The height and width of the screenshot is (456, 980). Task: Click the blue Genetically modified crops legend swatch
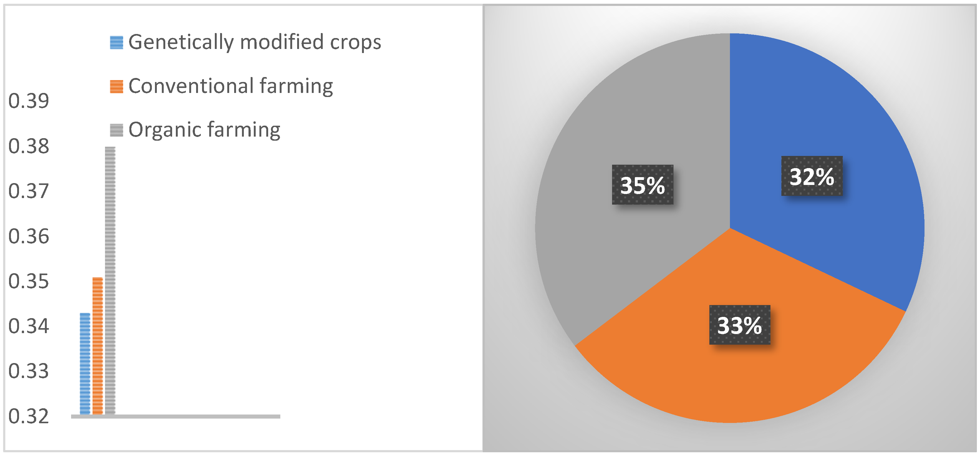(116, 42)
